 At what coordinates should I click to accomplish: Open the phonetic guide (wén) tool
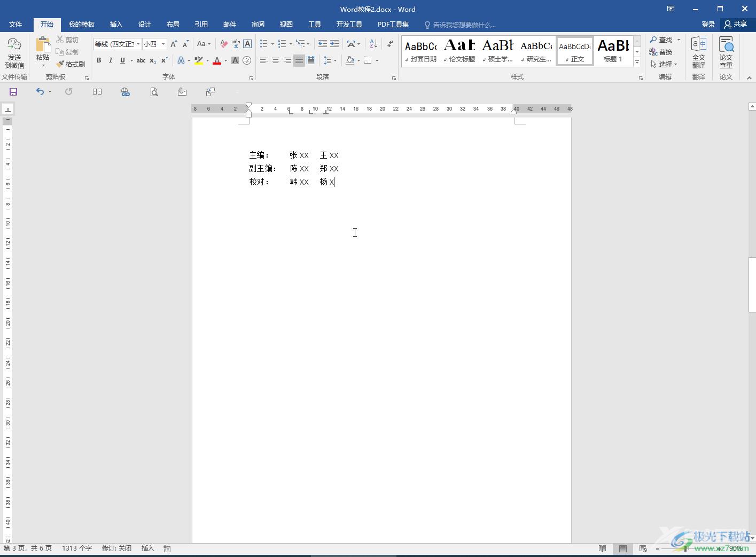[x=236, y=44]
